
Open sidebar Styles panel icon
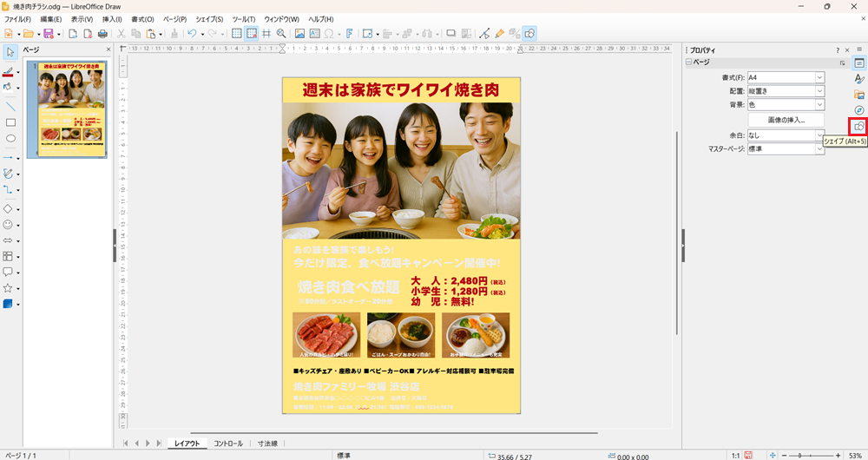coord(859,79)
